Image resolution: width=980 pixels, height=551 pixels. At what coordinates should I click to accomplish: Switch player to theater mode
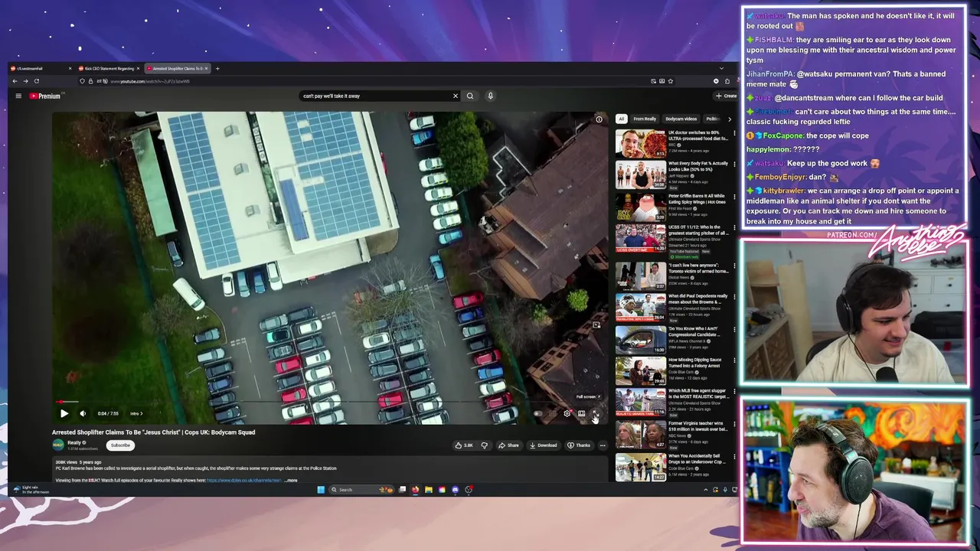click(x=581, y=413)
